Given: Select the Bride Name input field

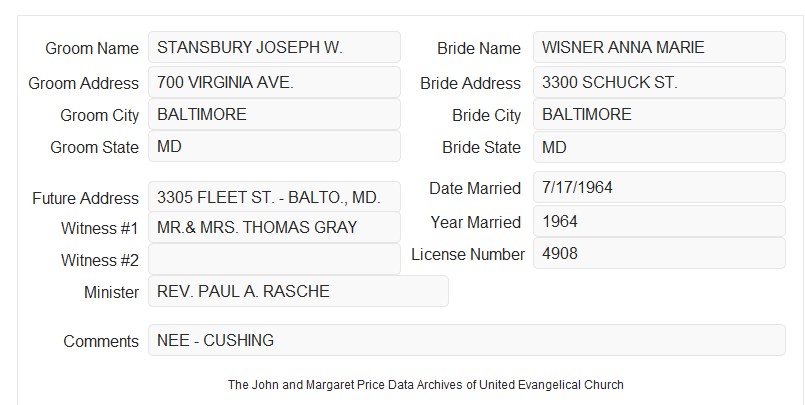Looking at the screenshot, I should click(x=659, y=47).
